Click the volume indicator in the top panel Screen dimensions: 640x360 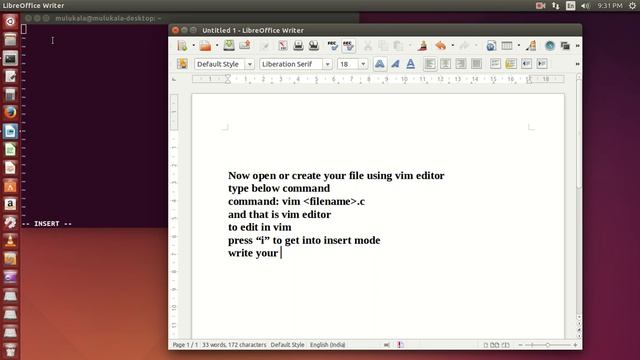click(x=585, y=6)
